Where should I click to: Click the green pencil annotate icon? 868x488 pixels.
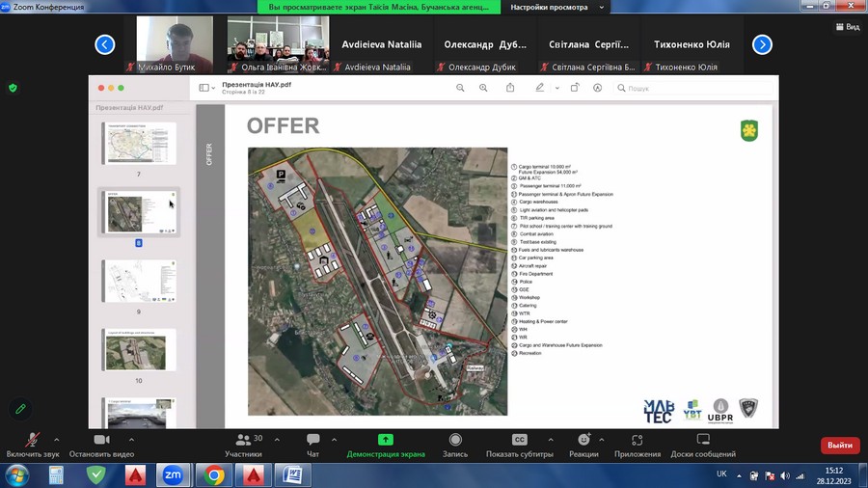(20, 409)
